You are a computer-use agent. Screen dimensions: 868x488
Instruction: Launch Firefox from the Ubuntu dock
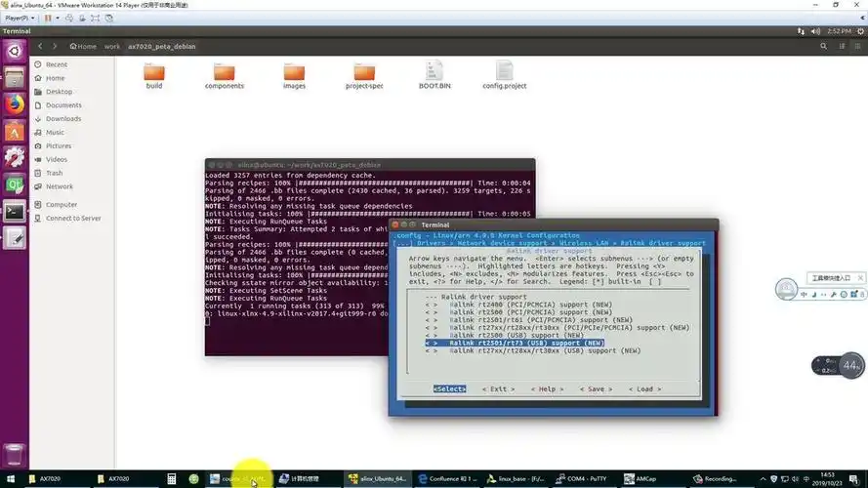coord(15,104)
